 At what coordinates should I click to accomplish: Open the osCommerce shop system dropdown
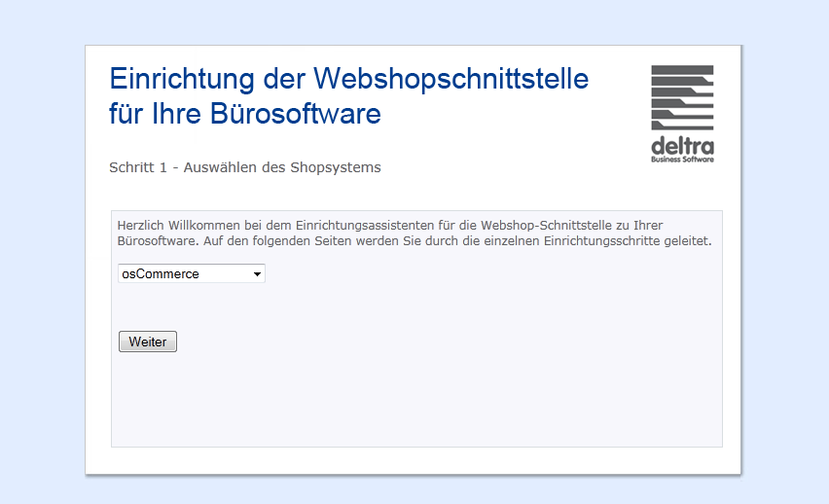[x=192, y=273]
